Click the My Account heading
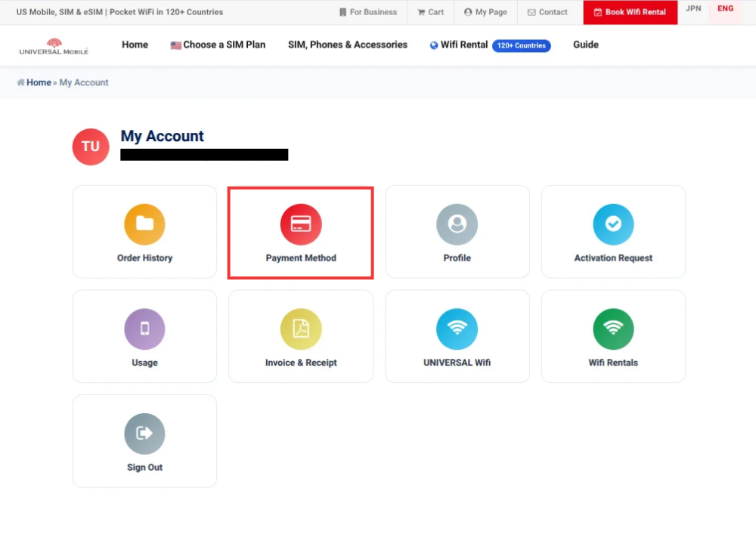Screen dimensions: 756x559 coord(162,136)
